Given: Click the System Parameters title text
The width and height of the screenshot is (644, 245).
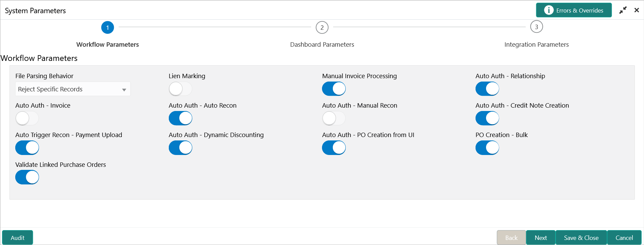Looking at the screenshot, I should pyautogui.click(x=35, y=11).
